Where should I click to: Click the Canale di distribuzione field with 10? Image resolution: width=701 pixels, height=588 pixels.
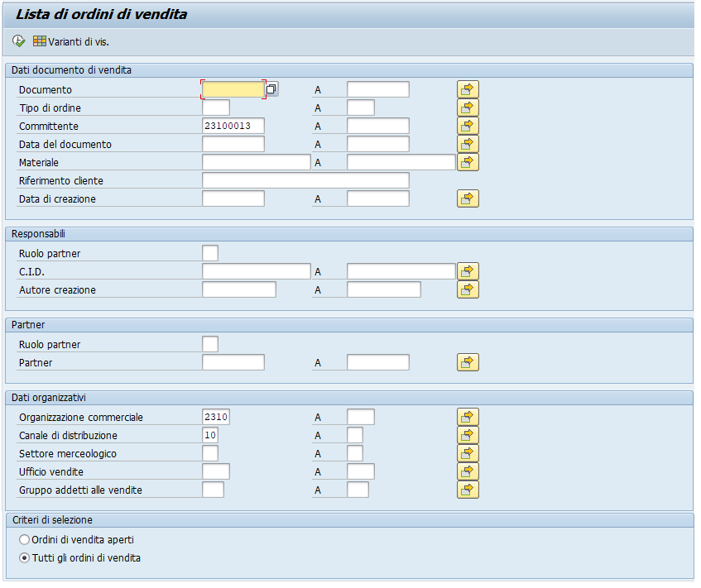(x=210, y=435)
